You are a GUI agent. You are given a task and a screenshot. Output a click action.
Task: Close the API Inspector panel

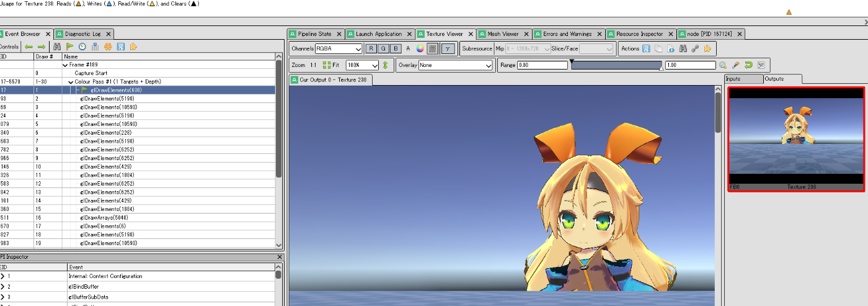[279, 257]
